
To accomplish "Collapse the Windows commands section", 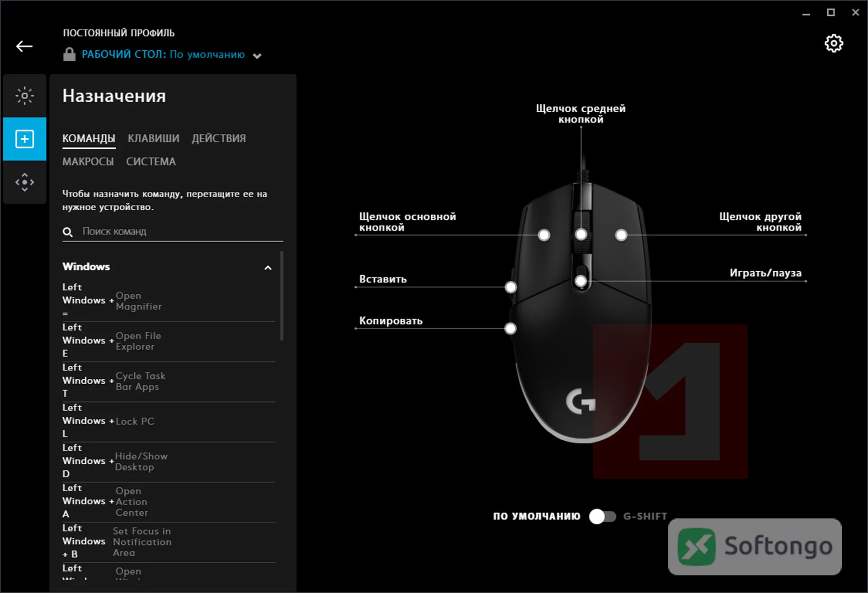I will [x=268, y=268].
